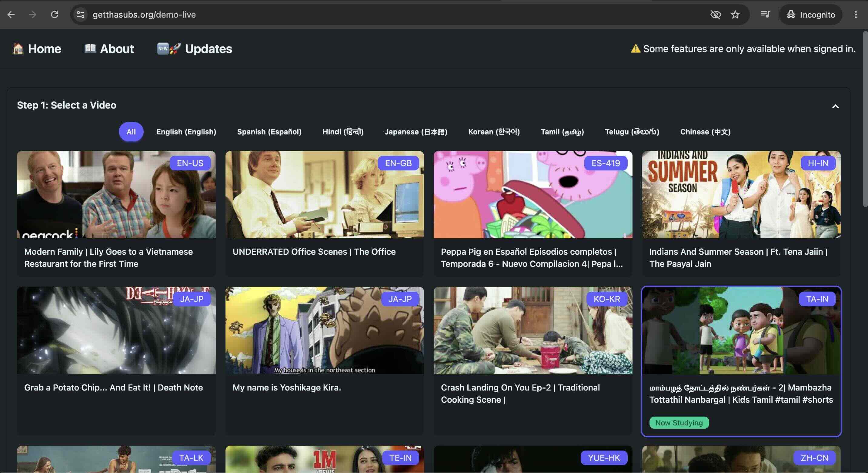This screenshot has width=868, height=473.
Task: Reload the current page
Action: [54, 15]
